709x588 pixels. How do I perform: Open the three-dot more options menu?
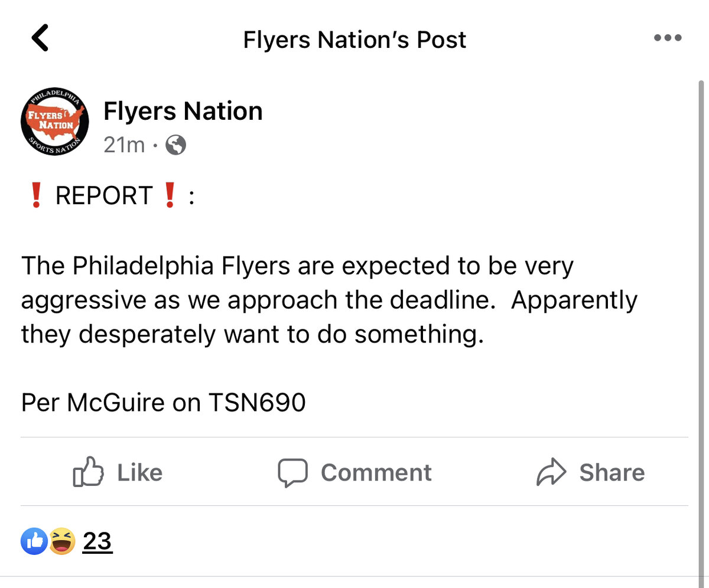[668, 38]
